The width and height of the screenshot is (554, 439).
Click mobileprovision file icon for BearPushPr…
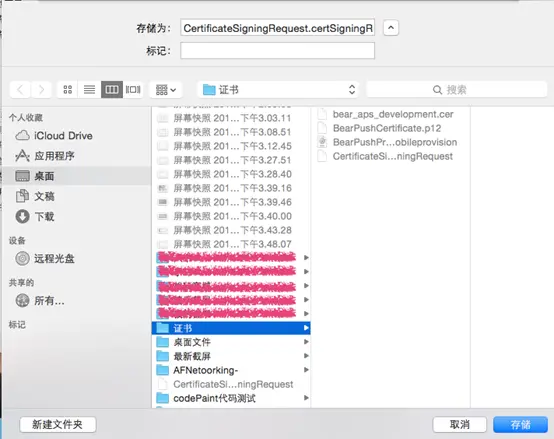point(322,142)
